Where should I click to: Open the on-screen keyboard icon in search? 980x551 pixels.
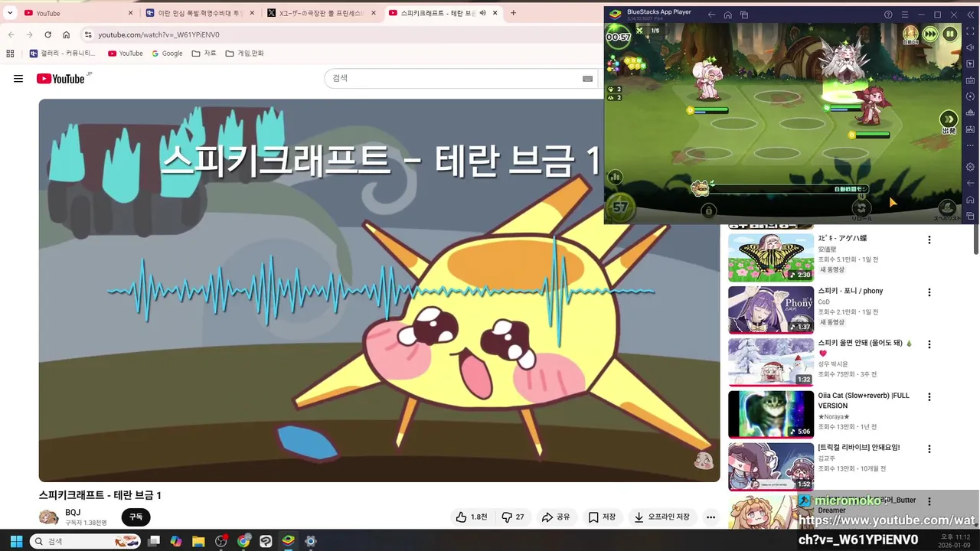(587, 78)
